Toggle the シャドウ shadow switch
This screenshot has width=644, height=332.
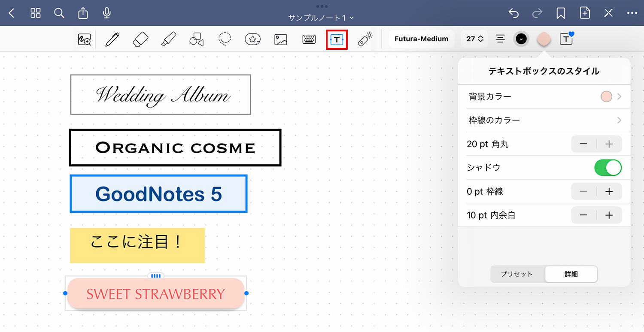[x=608, y=168]
